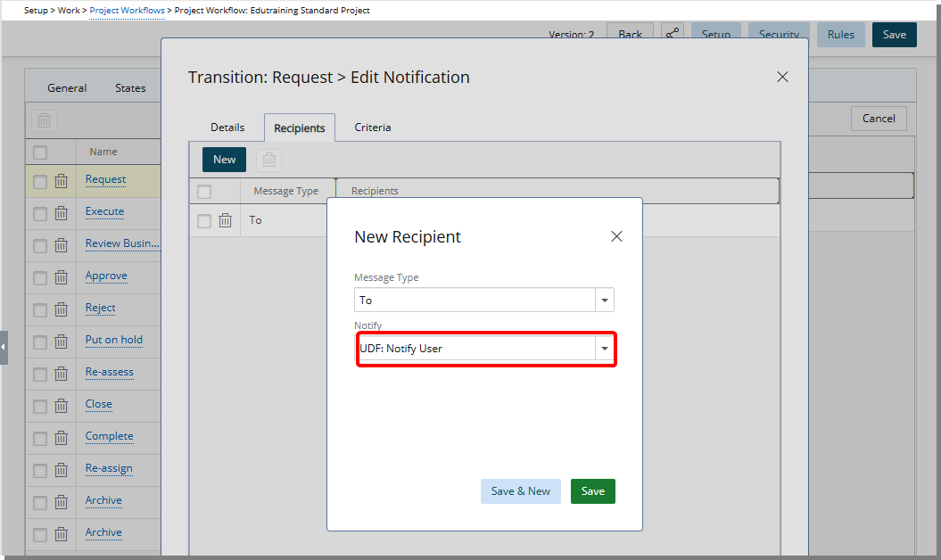Viewport: 941px width, 560px height.
Task: Open the Project Workflows breadcrumb link
Action: pos(127,10)
